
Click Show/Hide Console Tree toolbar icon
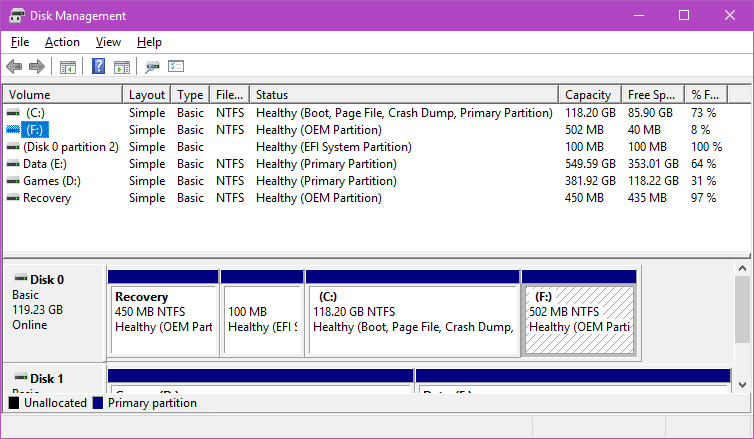68,67
